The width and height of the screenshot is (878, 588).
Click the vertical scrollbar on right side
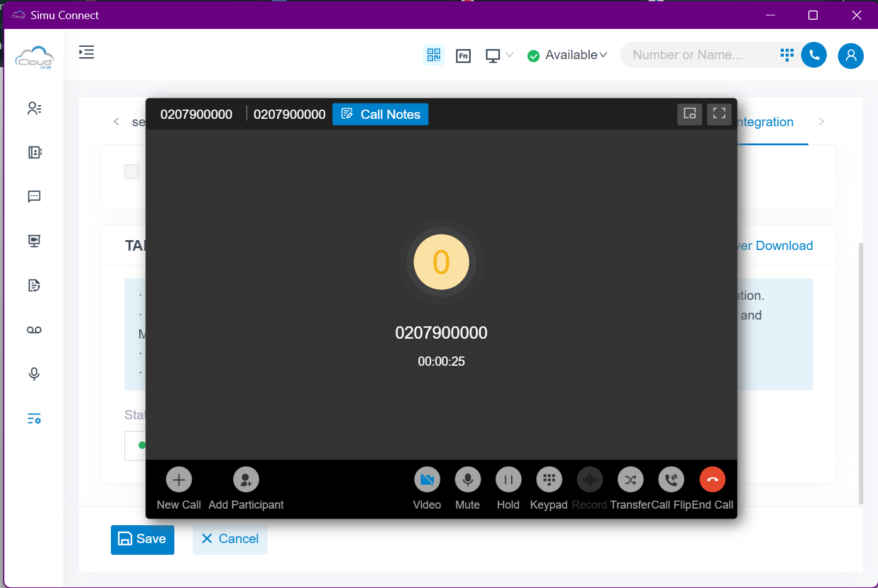861,369
